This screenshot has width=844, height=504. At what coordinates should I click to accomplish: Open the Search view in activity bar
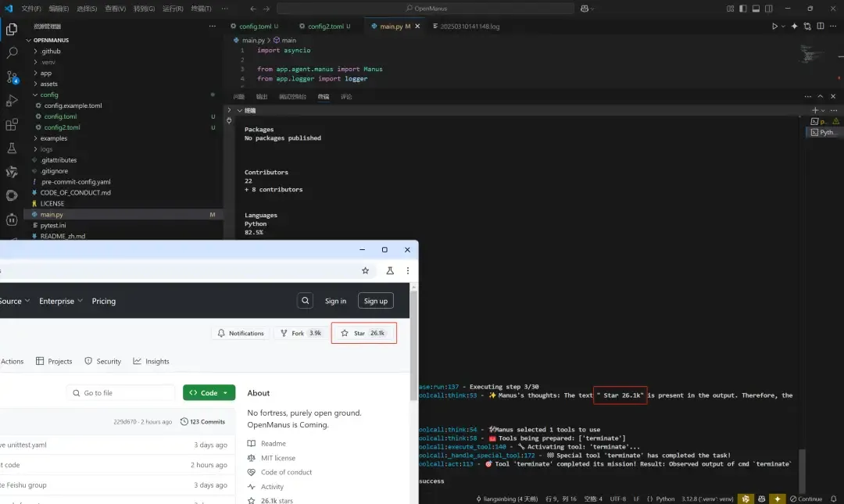tap(12, 53)
